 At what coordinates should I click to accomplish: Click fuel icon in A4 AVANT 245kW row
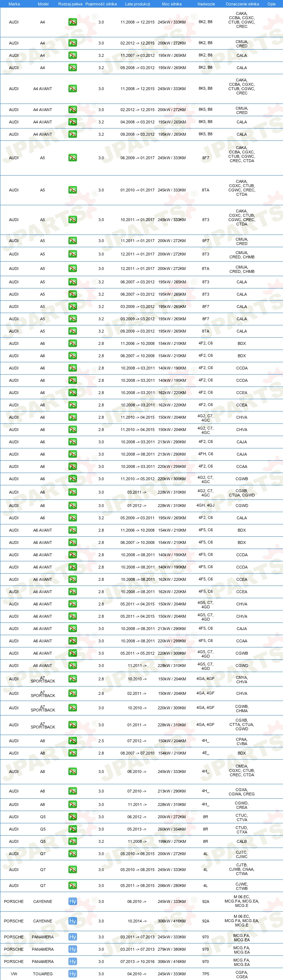73,88
